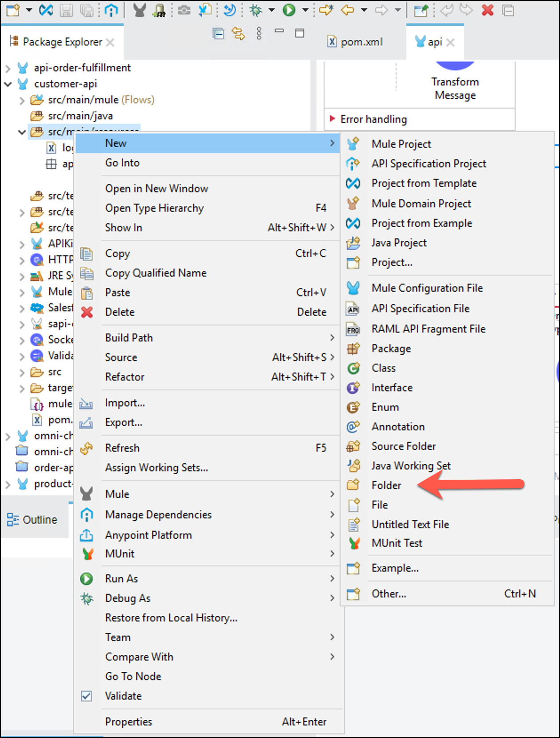This screenshot has height=738, width=560.
Task: Click Refresh in the context menu
Action: [209, 448]
